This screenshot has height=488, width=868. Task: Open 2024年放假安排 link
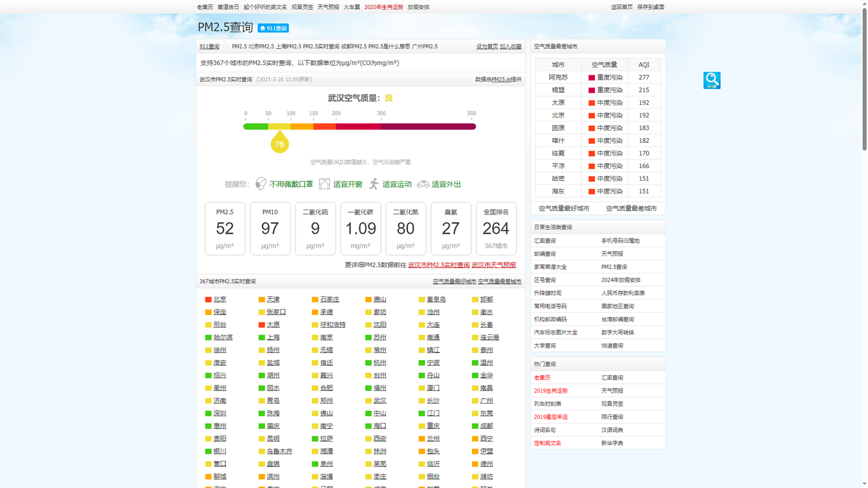[621, 280]
